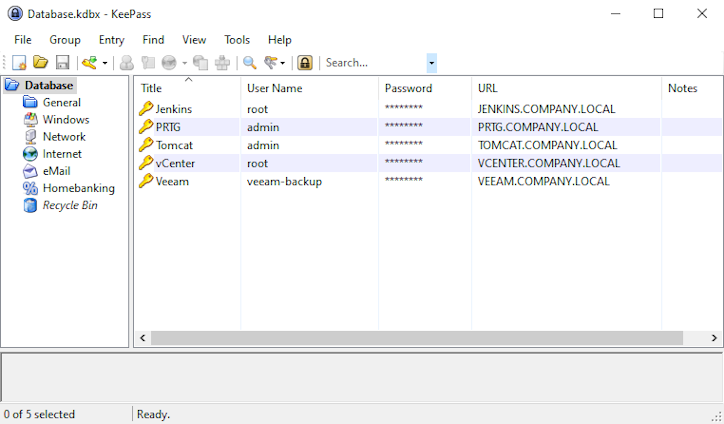Viewport: 724px width, 424px height.
Task: Select the Internet group
Action: pos(62,153)
